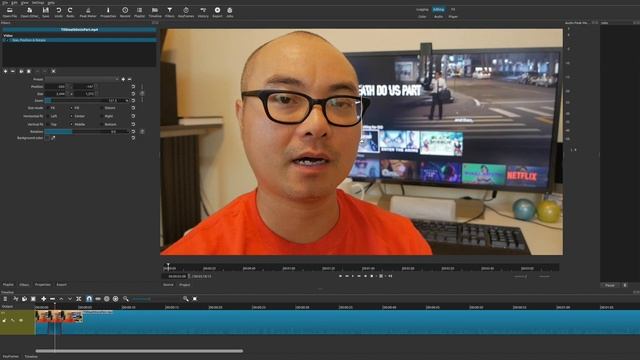Open the Edit menu
Screen dimensions: 640x360
tap(14, 2)
